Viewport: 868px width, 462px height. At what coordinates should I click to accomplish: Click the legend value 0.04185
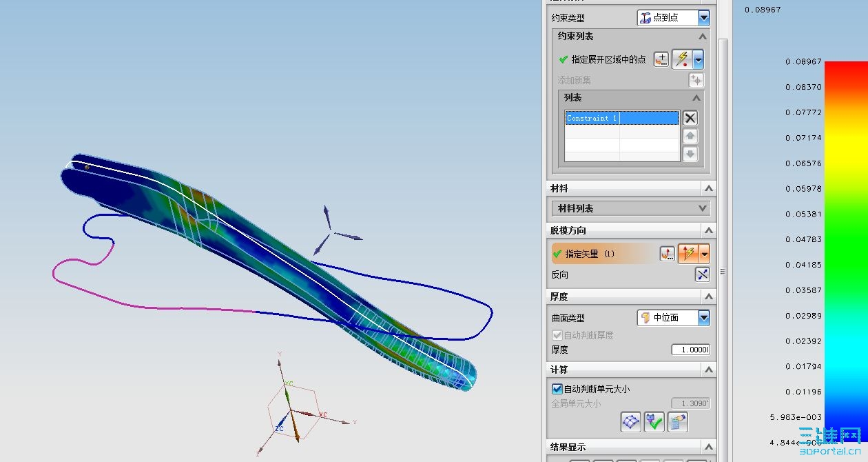(x=803, y=265)
